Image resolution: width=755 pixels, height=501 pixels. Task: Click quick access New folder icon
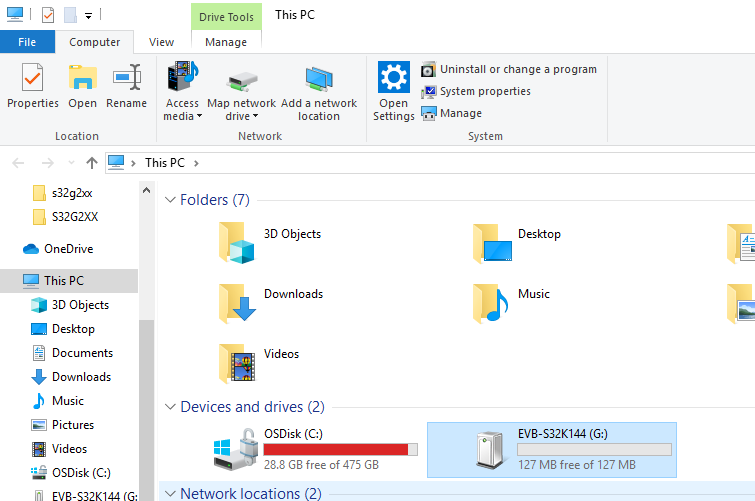(70, 15)
